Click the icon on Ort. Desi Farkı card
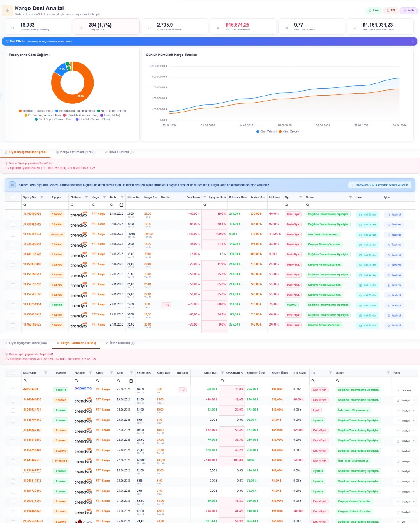 tap(286, 28)
